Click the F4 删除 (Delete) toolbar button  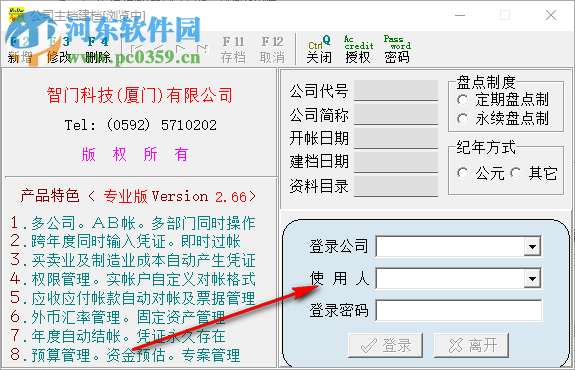click(98, 50)
